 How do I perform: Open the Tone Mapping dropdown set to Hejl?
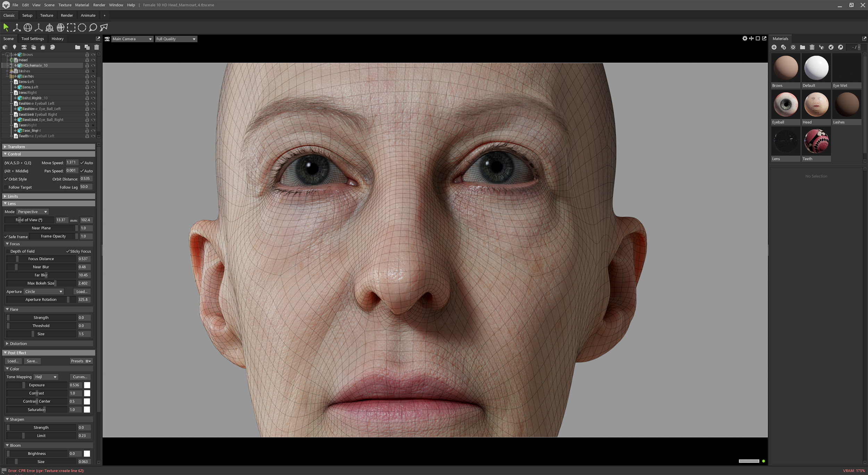tap(46, 377)
